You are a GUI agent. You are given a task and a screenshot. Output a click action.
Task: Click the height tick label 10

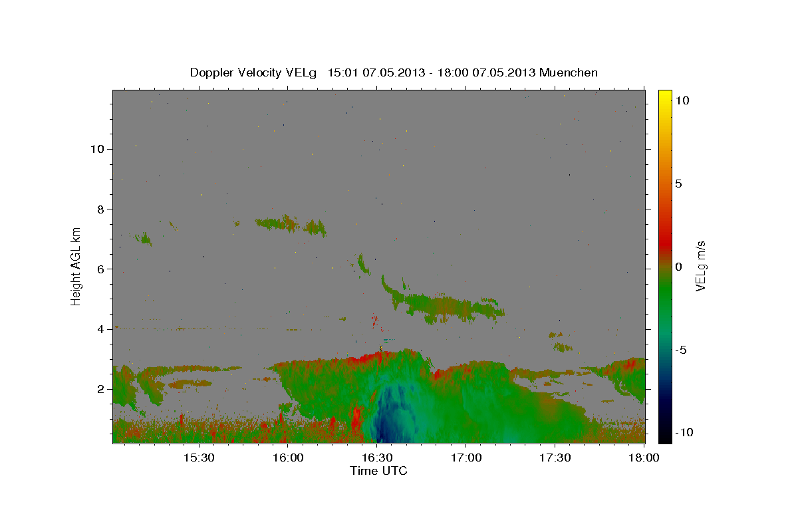click(97, 149)
